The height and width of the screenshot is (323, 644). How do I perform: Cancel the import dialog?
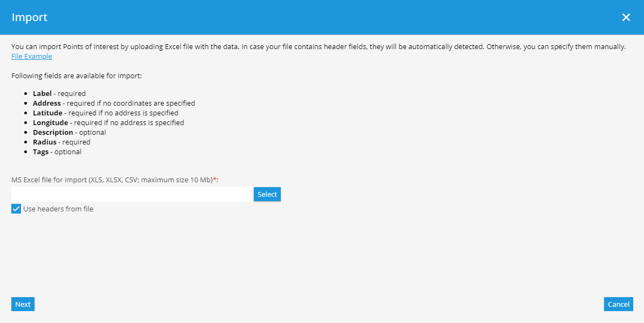pos(619,304)
